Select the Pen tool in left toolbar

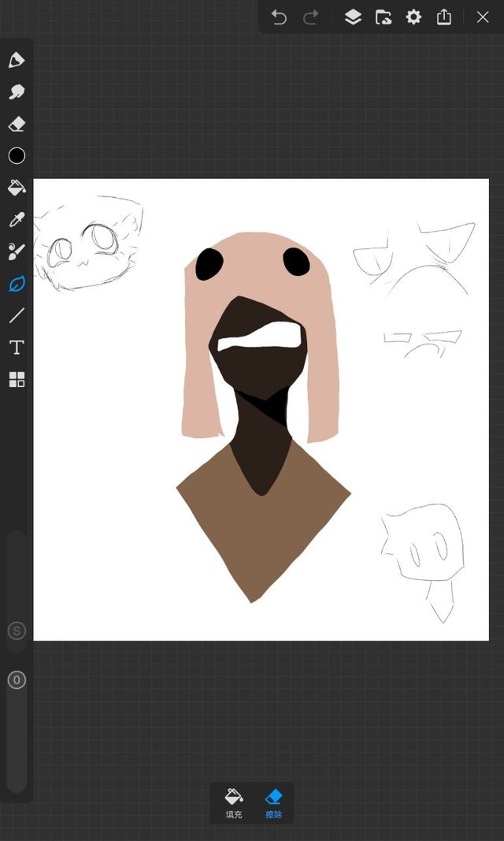click(17, 61)
